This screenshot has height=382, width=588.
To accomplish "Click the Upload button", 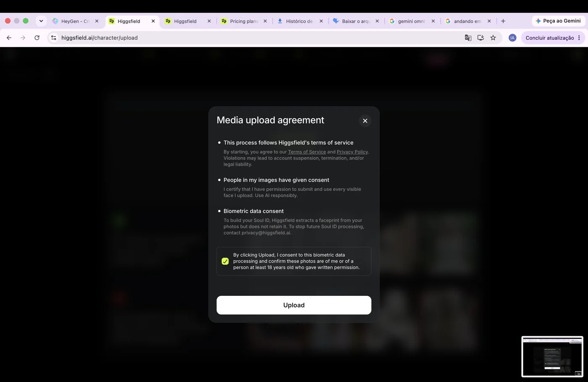I will click(294, 305).
